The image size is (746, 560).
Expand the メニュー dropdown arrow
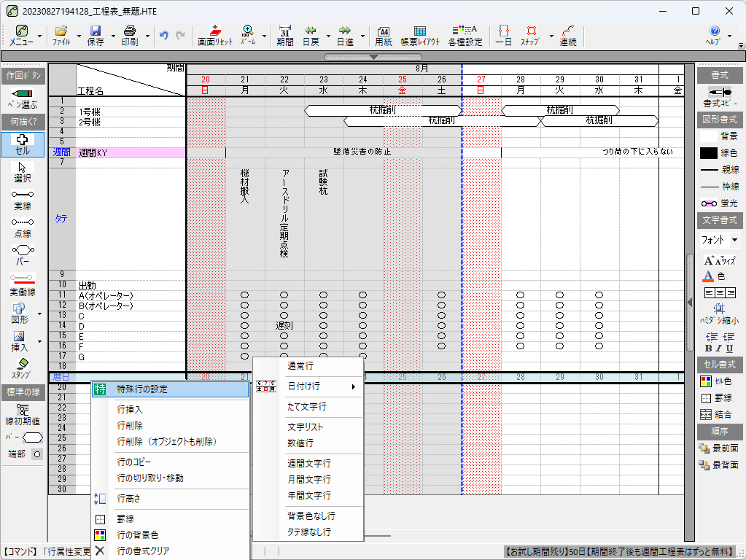coord(39,36)
